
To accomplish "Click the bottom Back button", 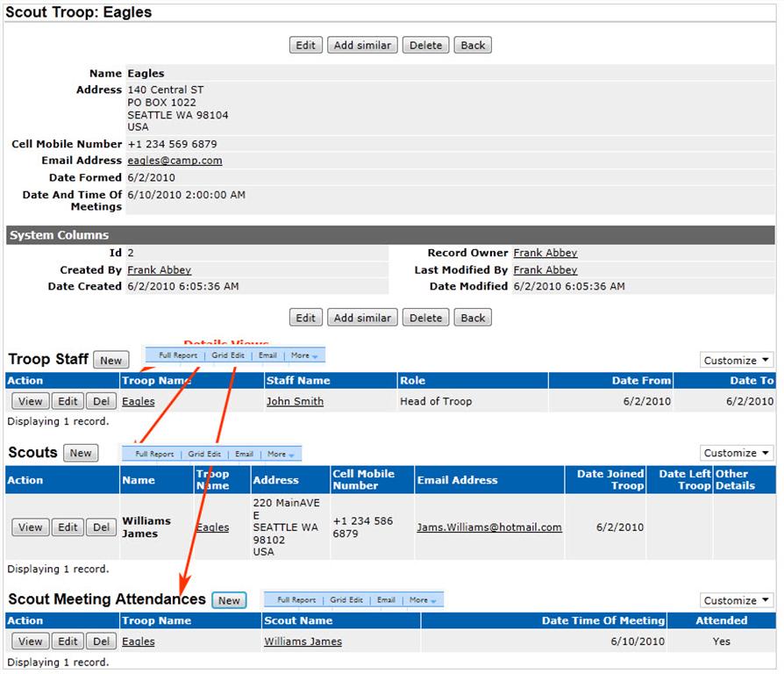I will pyautogui.click(x=473, y=318).
